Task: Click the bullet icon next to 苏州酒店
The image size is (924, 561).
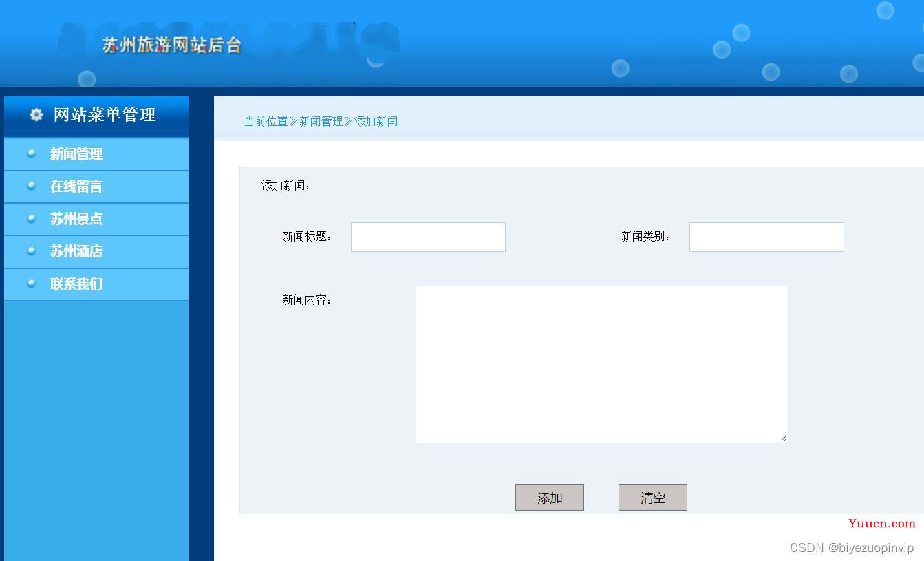Action: click(x=31, y=251)
